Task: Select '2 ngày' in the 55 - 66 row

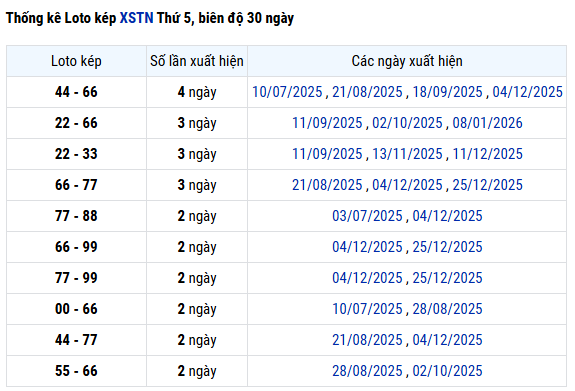Action: point(197,371)
